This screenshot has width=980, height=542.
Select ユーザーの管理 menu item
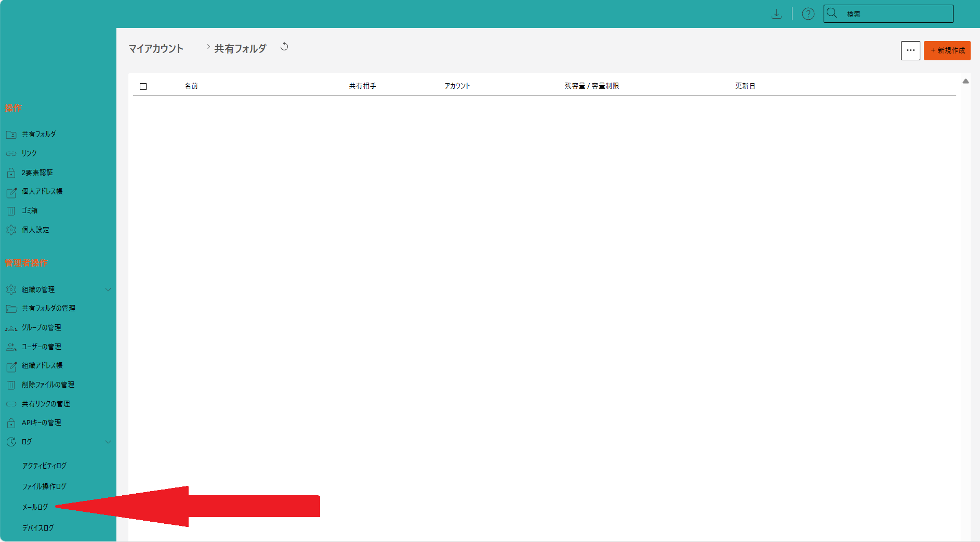point(42,347)
